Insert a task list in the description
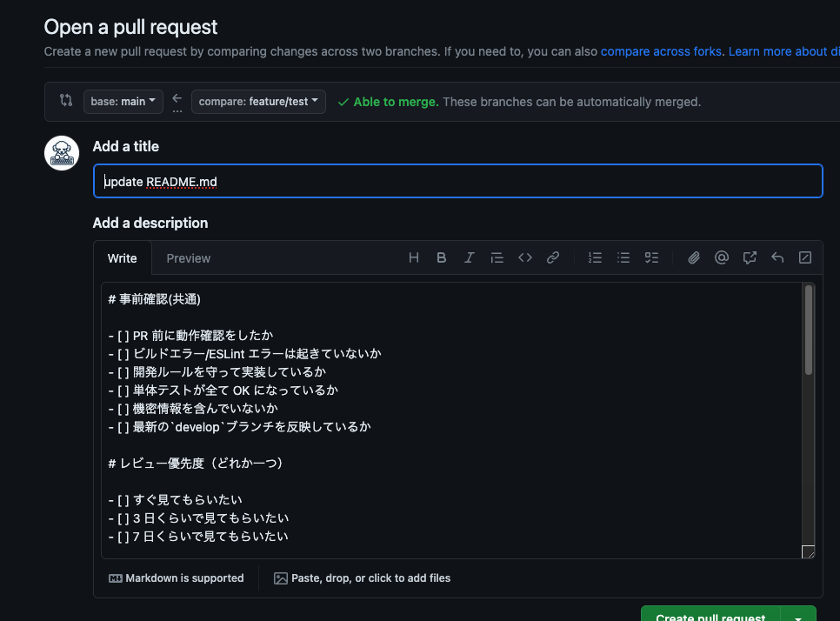Viewport: 840px width, 621px height. [x=651, y=257]
